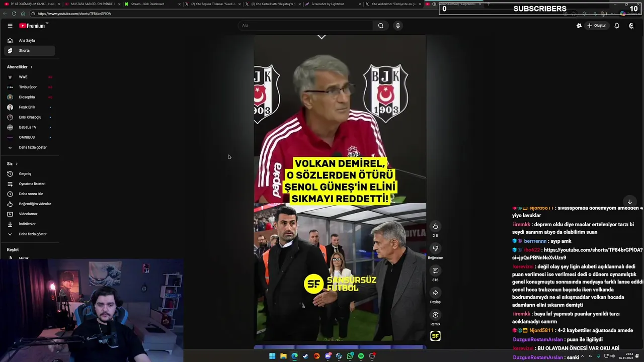This screenshot has width=644, height=362.
Task: Open Enis Kirazoglu channel subscription
Action: [30, 117]
